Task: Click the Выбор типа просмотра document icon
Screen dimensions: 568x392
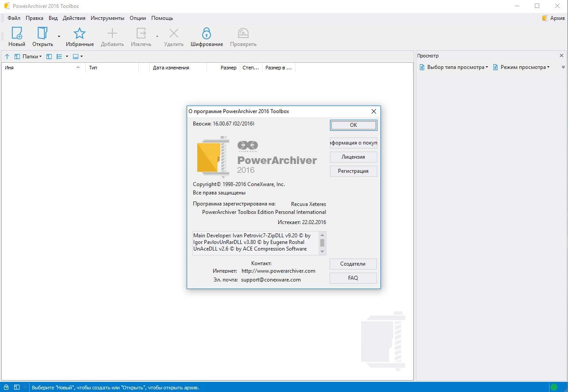Action: tap(422, 67)
